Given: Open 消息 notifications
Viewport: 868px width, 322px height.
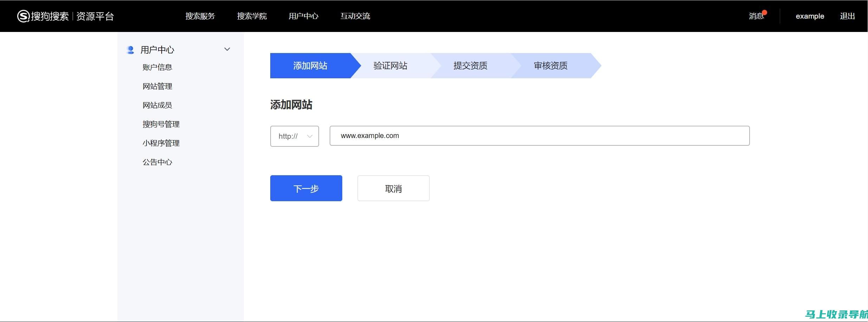Looking at the screenshot, I should 756,16.
